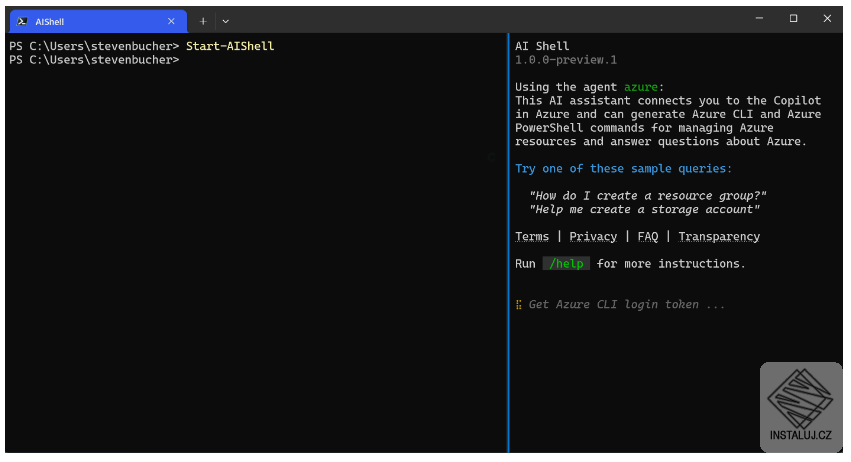Click "How do I create a resource group?" sample
Image resolution: width=851 pixels, height=462 pixels.
pyautogui.click(x=647, y=196)
